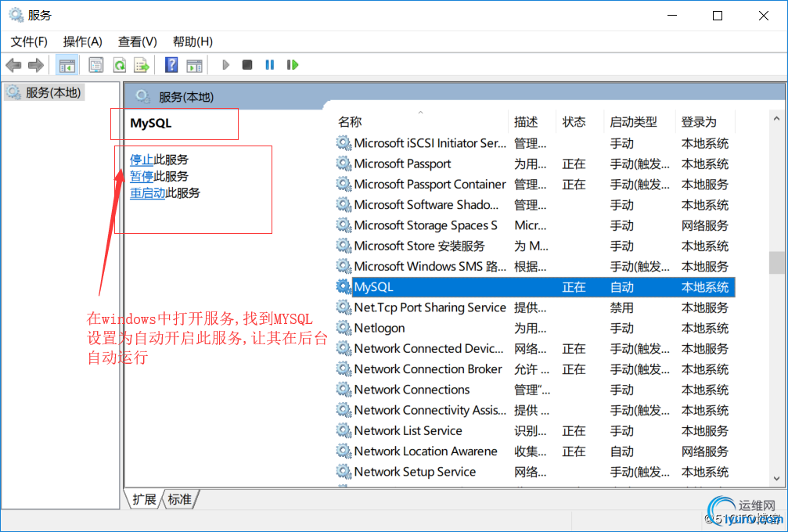The image size is (788, 532).
Task: Click 网络服务 login of Microsoft Storage Spaces row
Action: 704,225
